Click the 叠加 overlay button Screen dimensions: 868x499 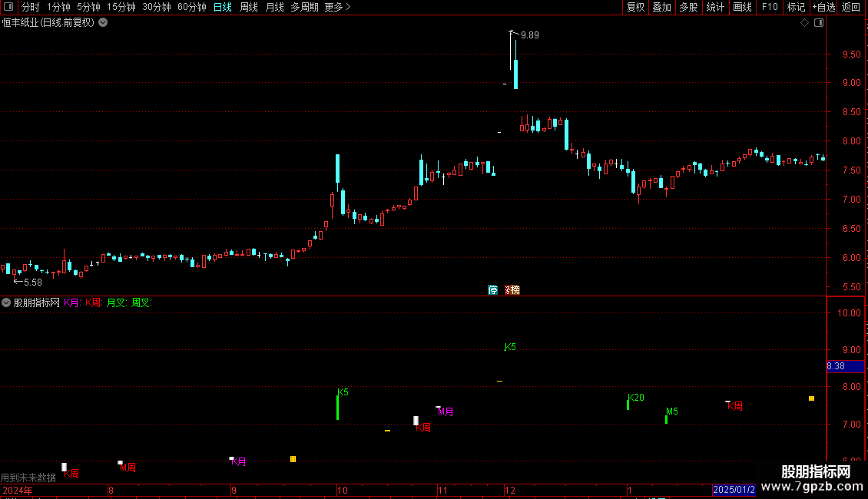[x=661, y=7]
